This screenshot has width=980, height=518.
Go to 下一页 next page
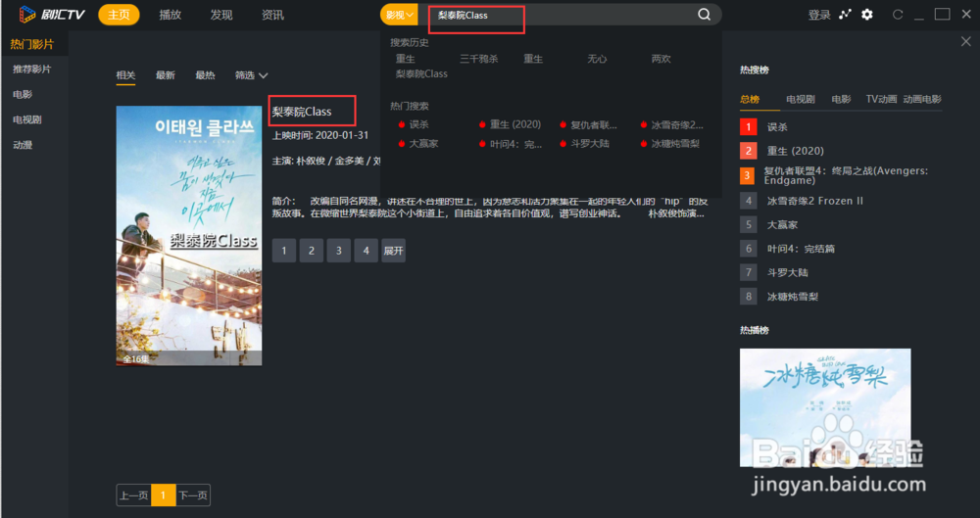pos(192,494)
